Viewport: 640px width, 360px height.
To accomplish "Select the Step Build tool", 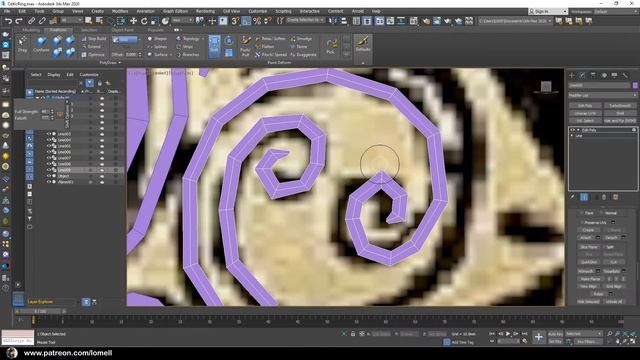I will click(93, 39).
